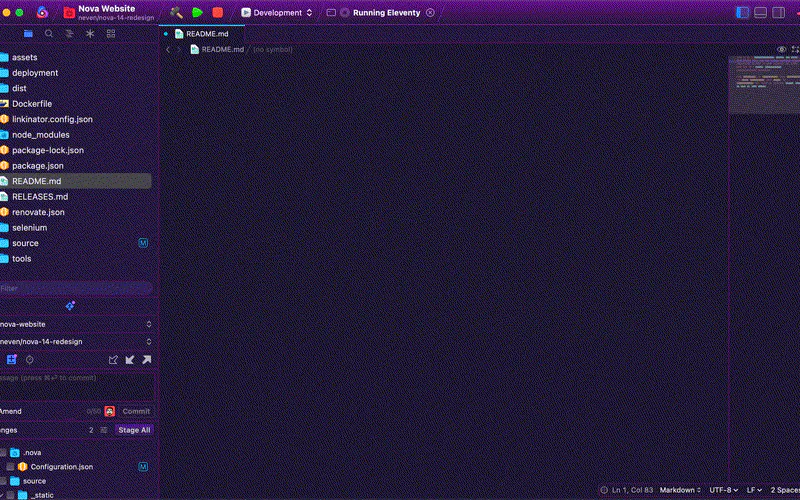Click the Build hammer icon
Screen dimensions: 800x500
pyautogui.click(x=176, y=13)
